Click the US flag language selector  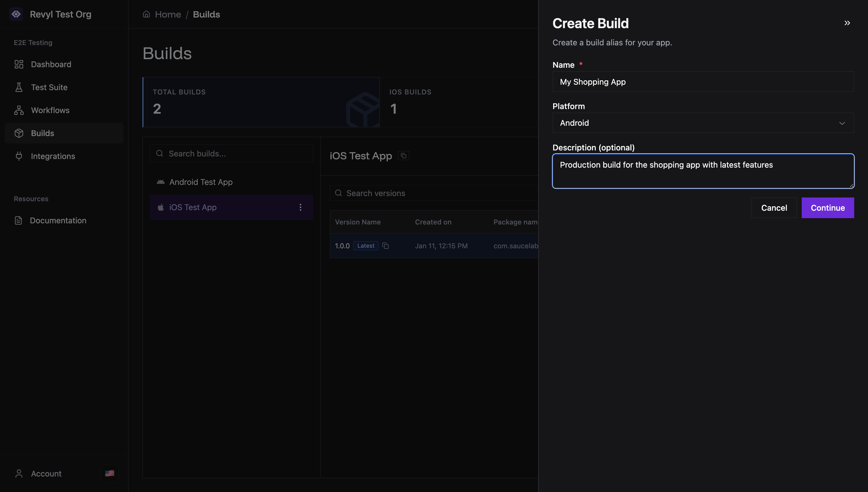tap(109, 473)
